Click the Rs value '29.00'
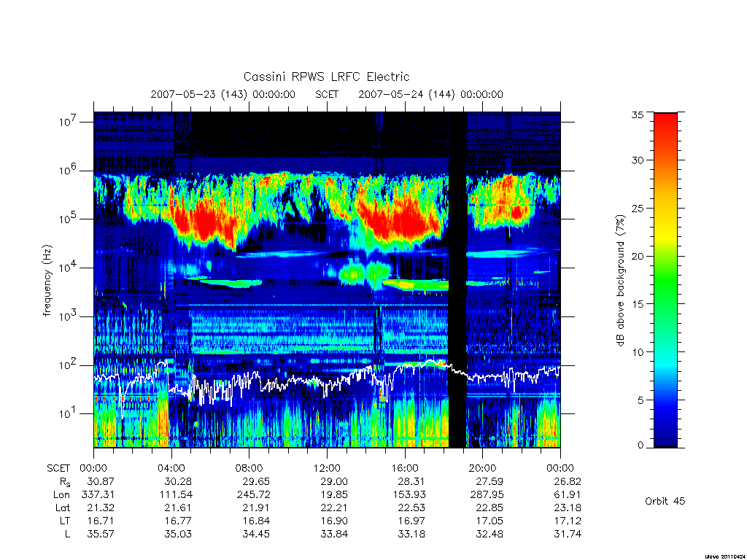Screen dimensions: 747x560 click(x=334, y=481)
